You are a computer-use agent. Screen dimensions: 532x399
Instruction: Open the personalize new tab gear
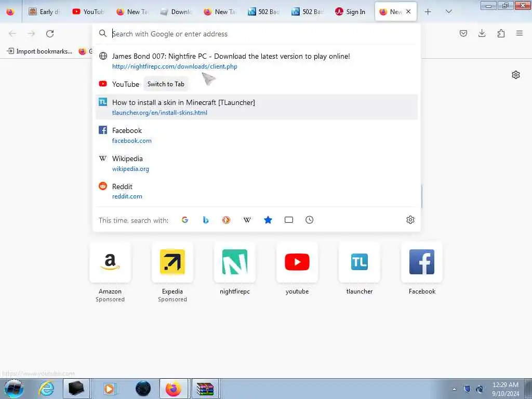[x=516, y=75]
